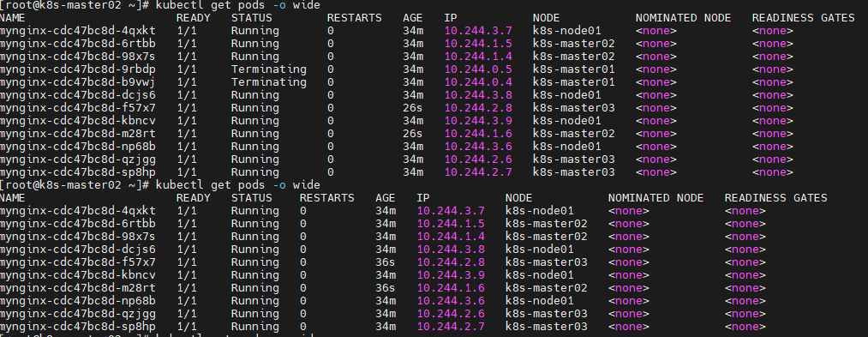Click k8s-master01 in the b9vwj row
This screenshot has width=868, height=337.
(573, 82)
